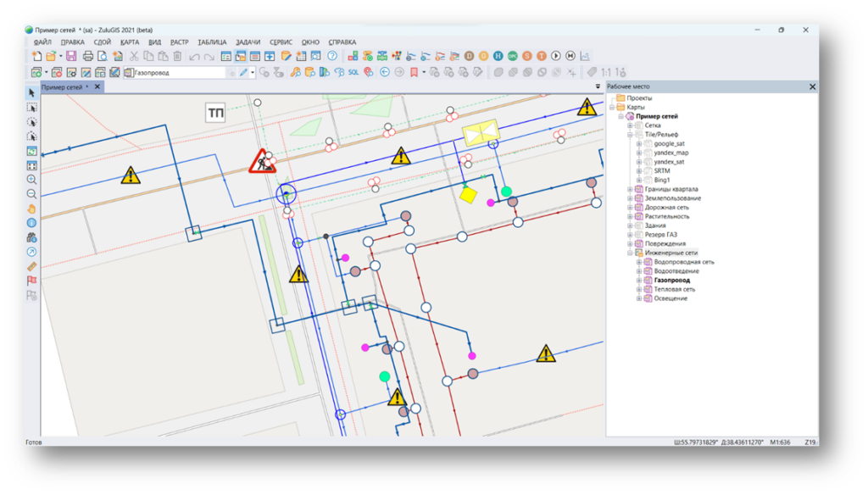This screenshot has width=868, height=495.
Task: Open the ПРАВКА menu
Action: point(73,42)
